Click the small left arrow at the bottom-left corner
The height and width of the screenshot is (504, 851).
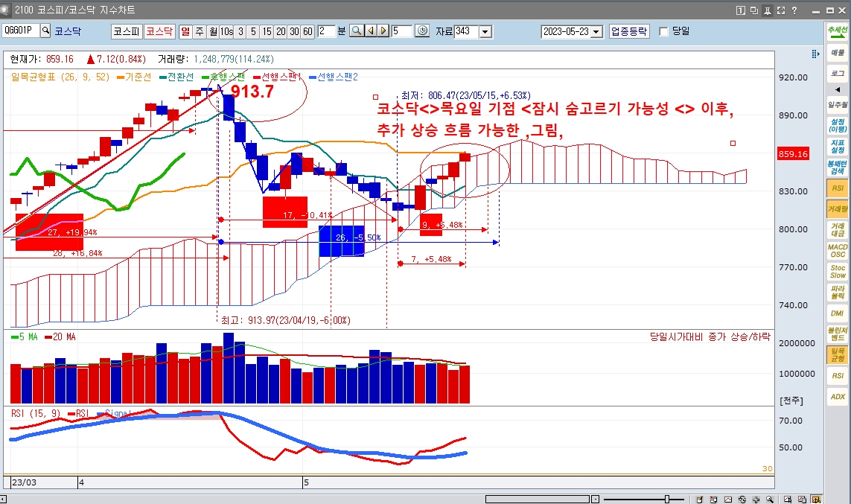click(3, 499)
